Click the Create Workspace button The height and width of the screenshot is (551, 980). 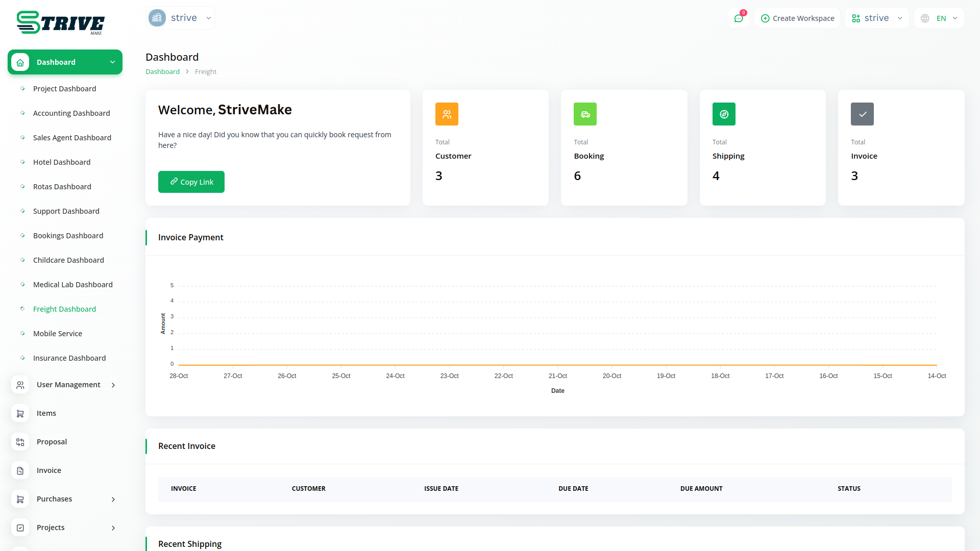coord(797,18)
